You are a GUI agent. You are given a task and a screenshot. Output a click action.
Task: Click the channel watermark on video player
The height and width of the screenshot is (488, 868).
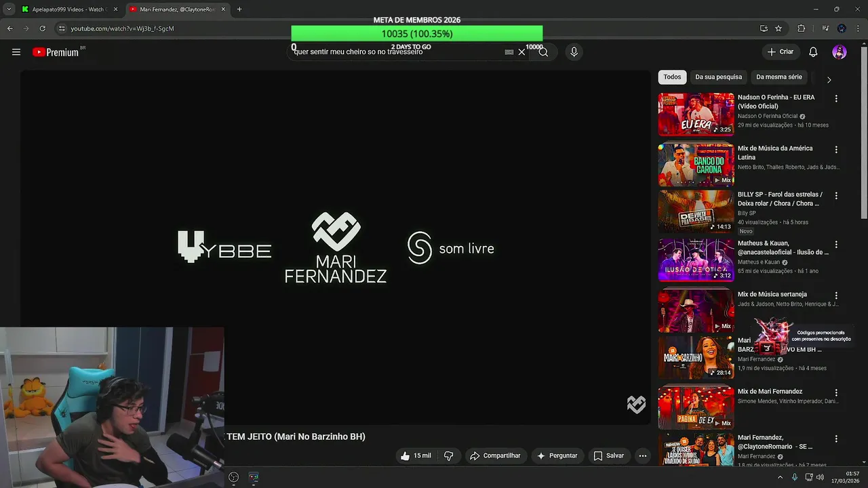coord(636,405)
